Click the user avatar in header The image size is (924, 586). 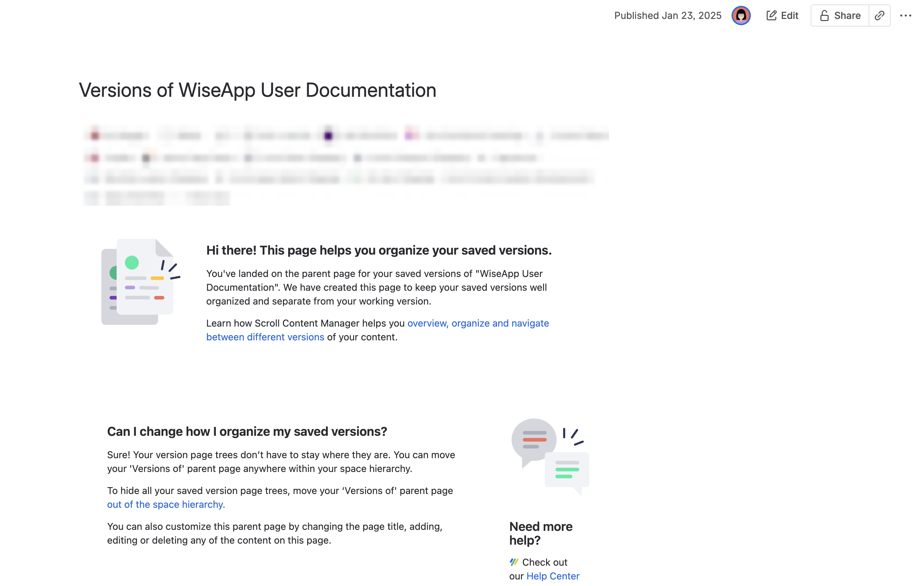(x=741, y=16)
